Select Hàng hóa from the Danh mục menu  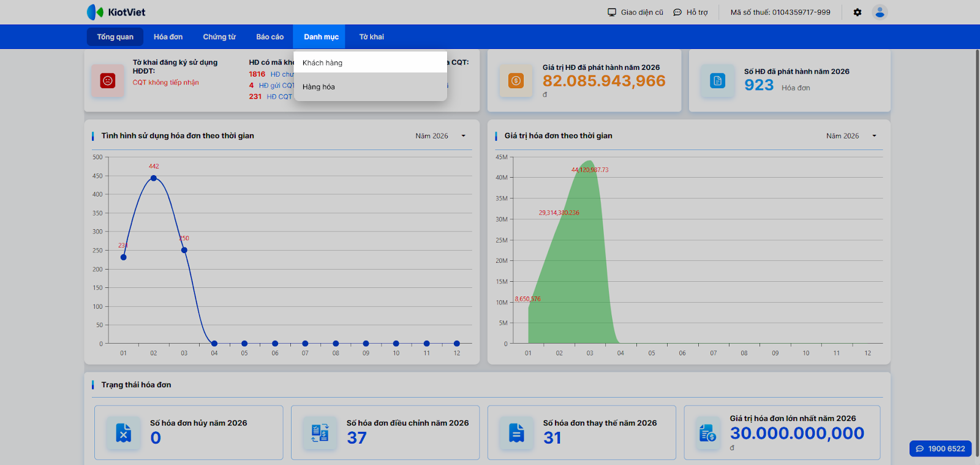[318, 87]
